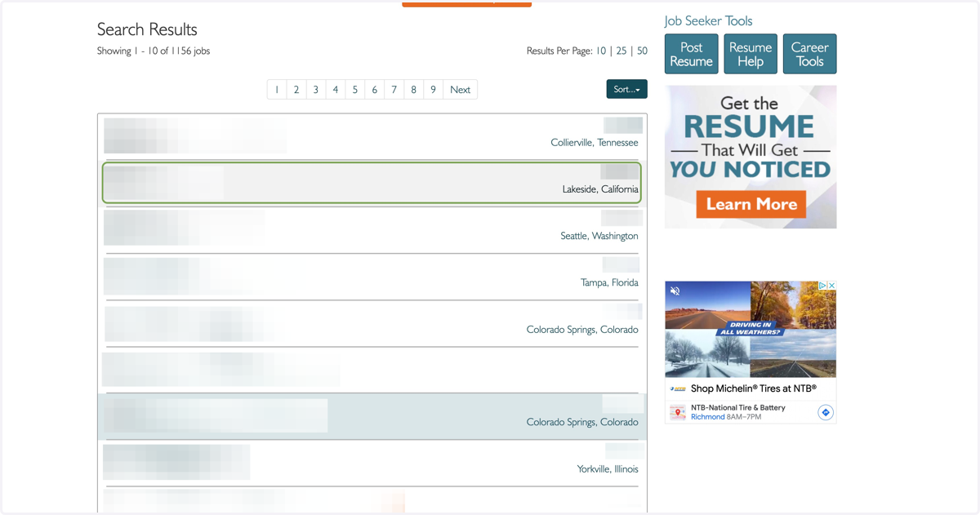Show 25 results per page
Screen dimensions: 980x515
tap(621, 51)
